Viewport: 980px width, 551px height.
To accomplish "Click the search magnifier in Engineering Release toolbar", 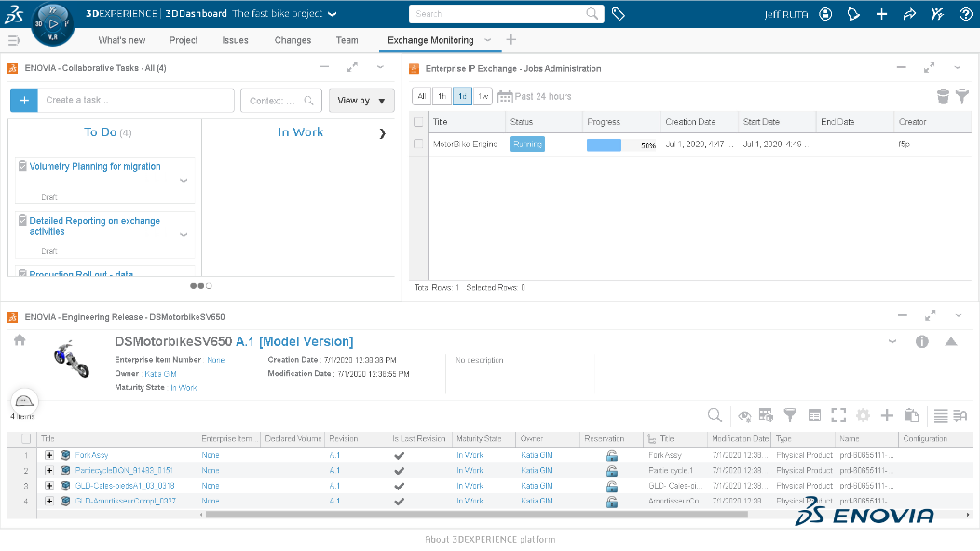I will (715, 415).
